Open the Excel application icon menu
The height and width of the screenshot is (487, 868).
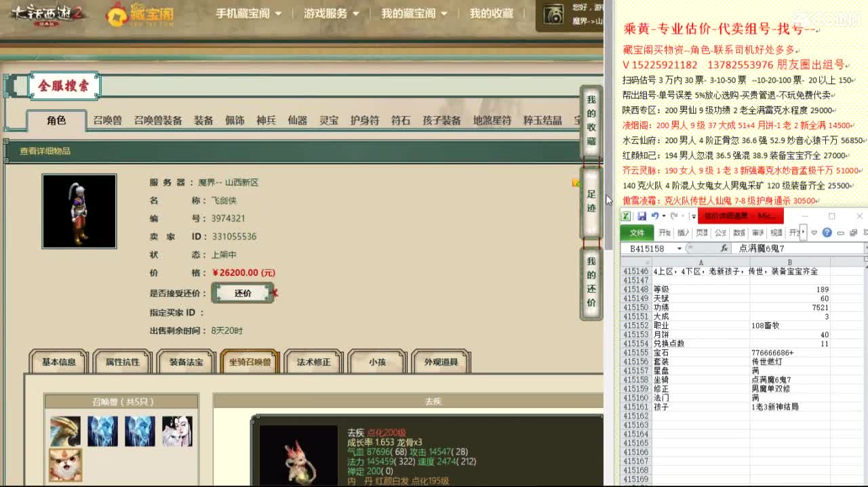coord(626,216)
